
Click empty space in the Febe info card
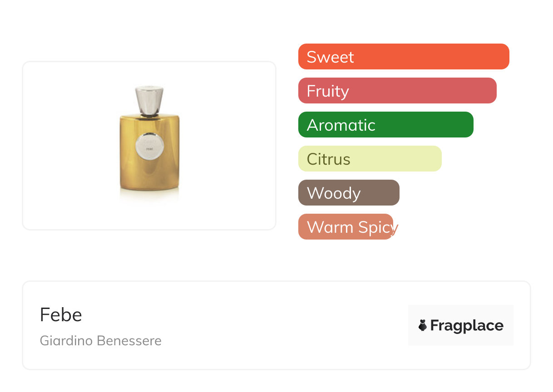pyautogui.click(x=272, y=325)
